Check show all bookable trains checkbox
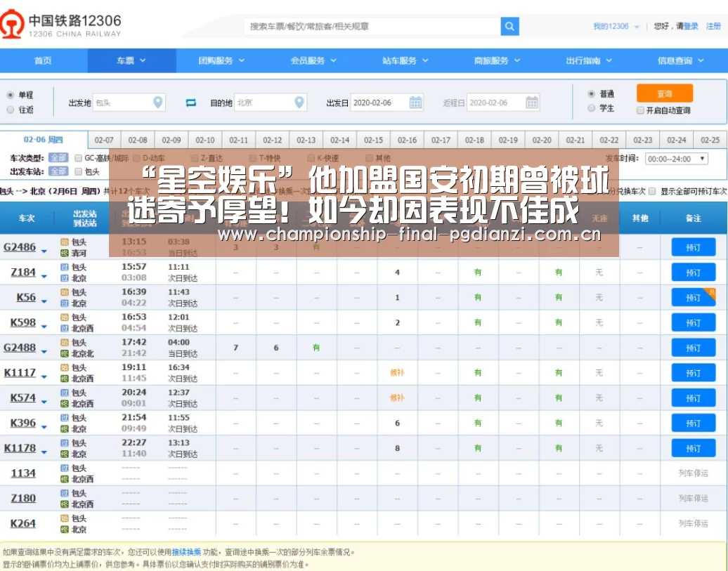The width and height of the screenshot is (728, 571). pyautogui.click(x=652, y=191)
